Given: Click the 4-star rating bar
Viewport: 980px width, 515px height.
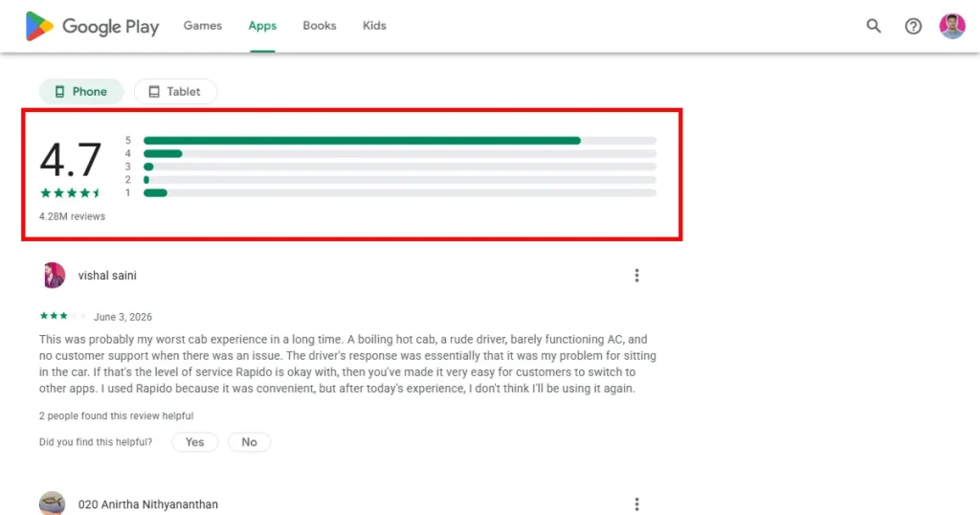Looking at the screenshot, I should click(400, 154).
